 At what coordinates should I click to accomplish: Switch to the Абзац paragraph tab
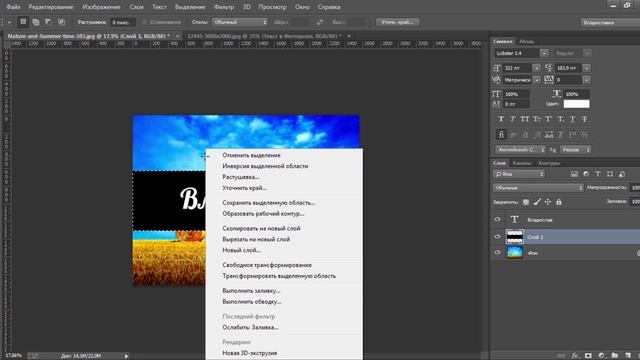pos(526,42)
